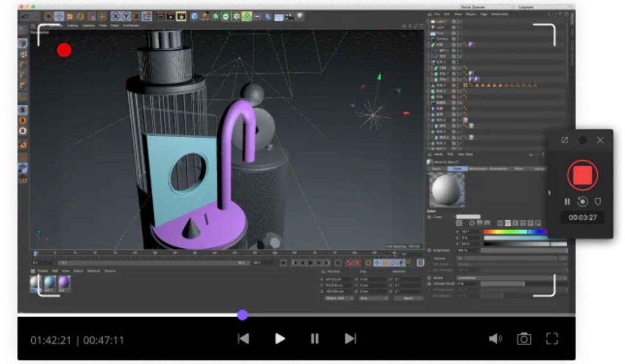Open the Size mode dropdown in coordinates
The image size is (625, 364).
coord(374,298)
